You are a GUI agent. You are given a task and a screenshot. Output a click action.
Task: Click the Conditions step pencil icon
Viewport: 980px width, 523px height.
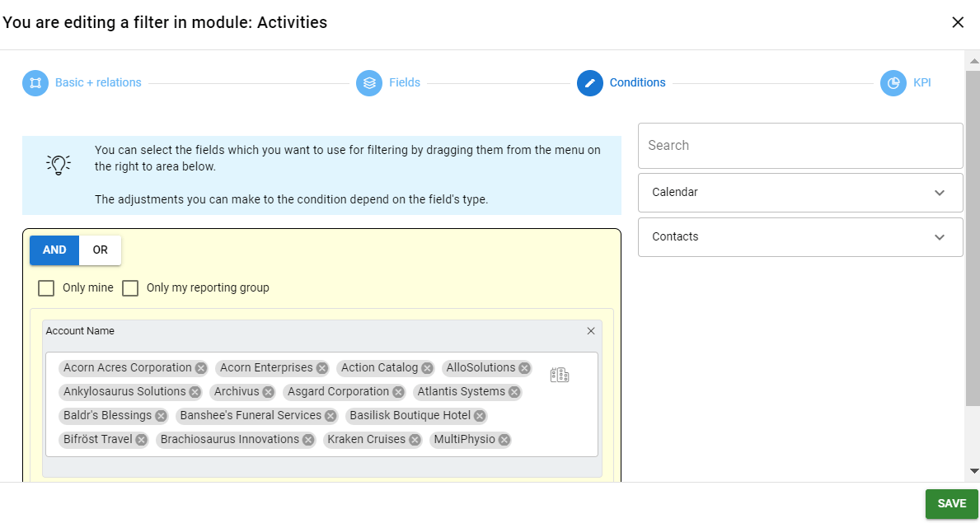point(589,82)
